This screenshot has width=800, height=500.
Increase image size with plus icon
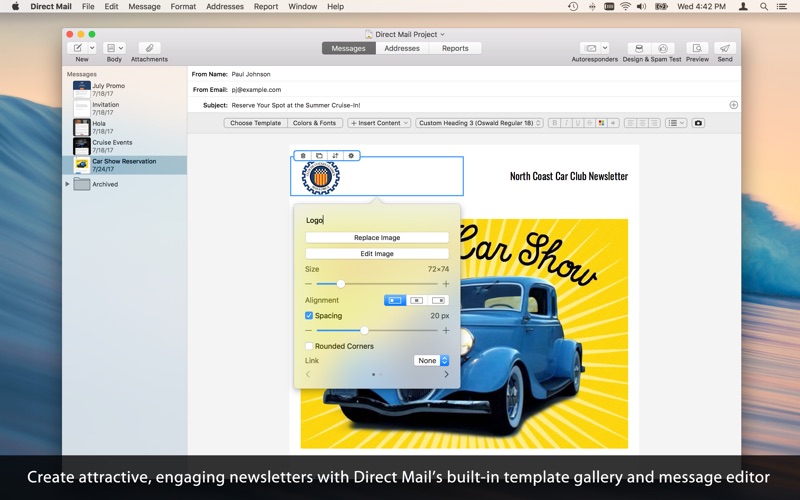coord(446,284)
